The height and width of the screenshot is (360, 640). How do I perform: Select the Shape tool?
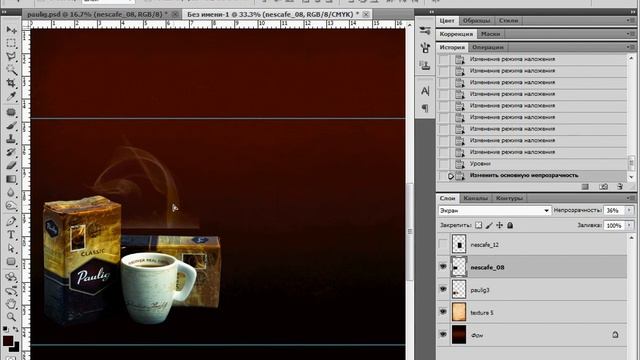(11, 262)
